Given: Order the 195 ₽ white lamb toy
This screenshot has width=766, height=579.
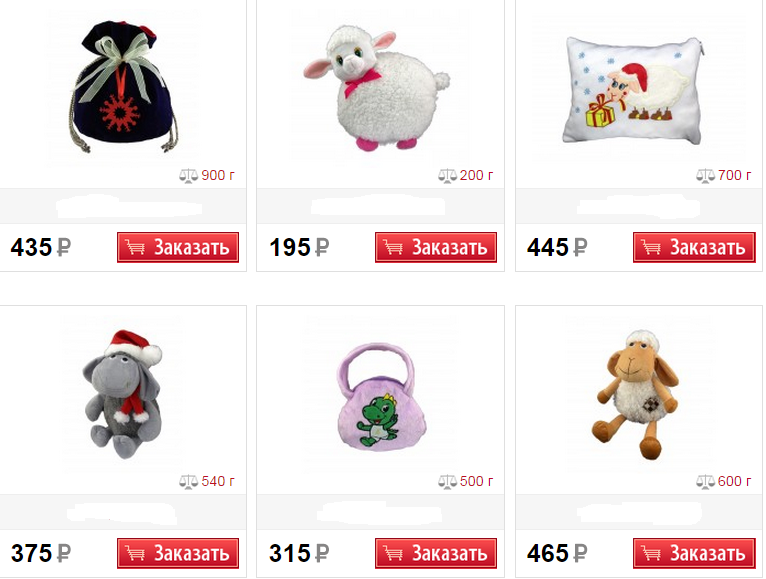Looking at the screenshot, I should pos(436,247).
